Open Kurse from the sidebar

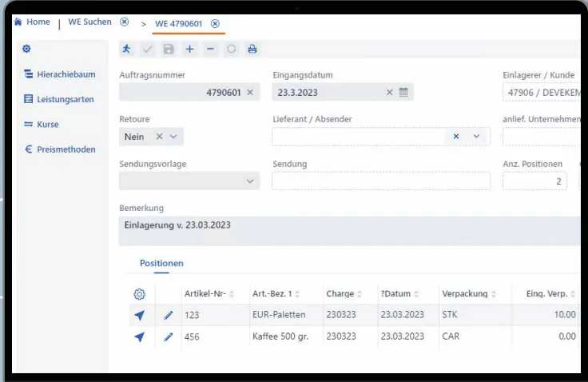pos(48,124)
